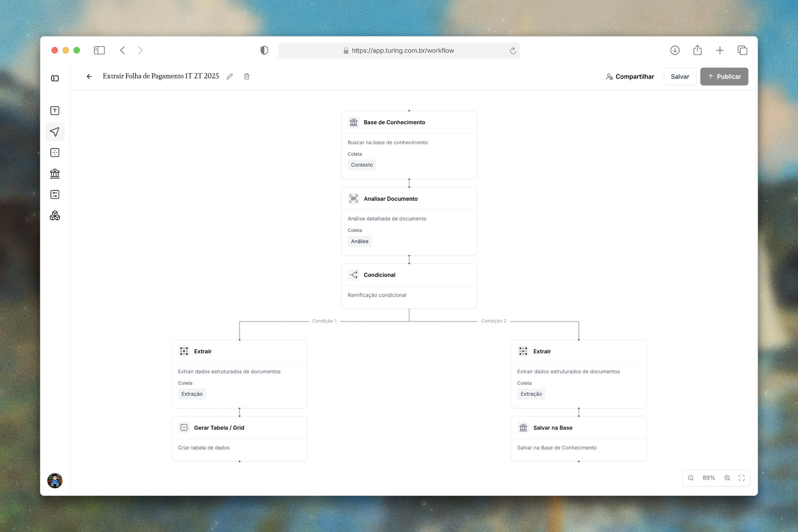The width and height of the screenshot is (798, 532).
Task: Open the Knowledge Base sidebar icon
Action: pos(55,173)
